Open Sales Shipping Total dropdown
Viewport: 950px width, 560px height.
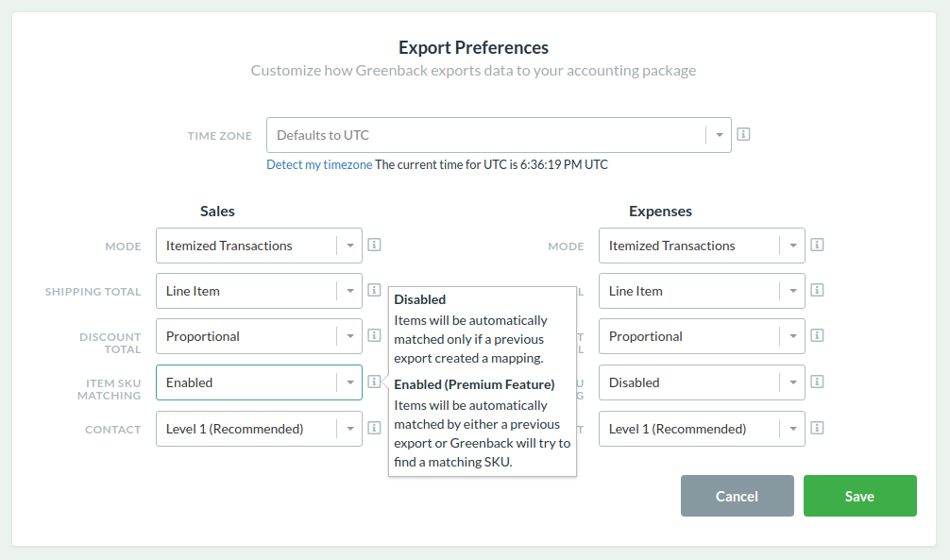click(x=259, y=291)
